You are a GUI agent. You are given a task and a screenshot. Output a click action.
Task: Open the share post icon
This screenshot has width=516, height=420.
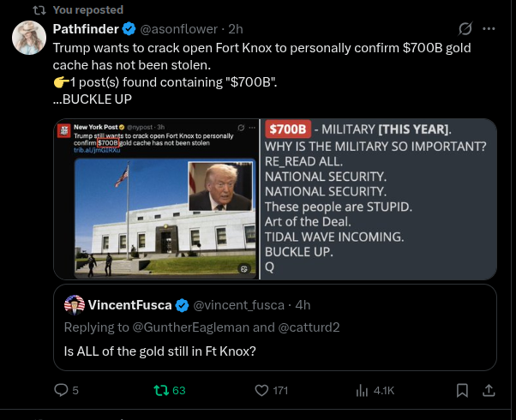tap(489, 390)
